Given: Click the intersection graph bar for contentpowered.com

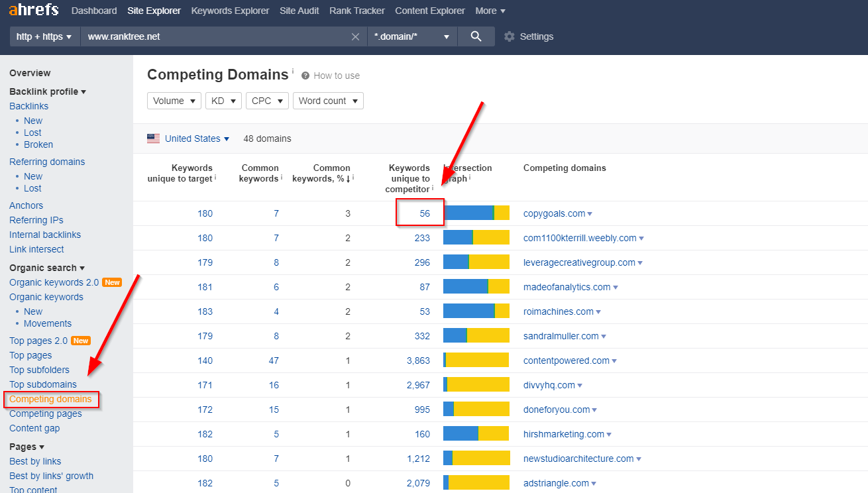Looking at the screenshot, I should coord(476,360).
